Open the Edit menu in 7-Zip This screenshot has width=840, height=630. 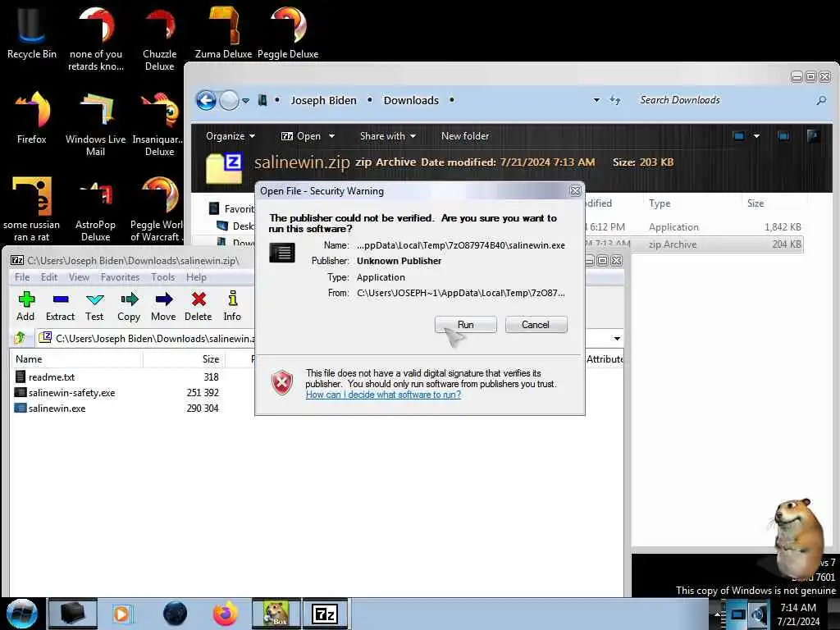(49, 277)
